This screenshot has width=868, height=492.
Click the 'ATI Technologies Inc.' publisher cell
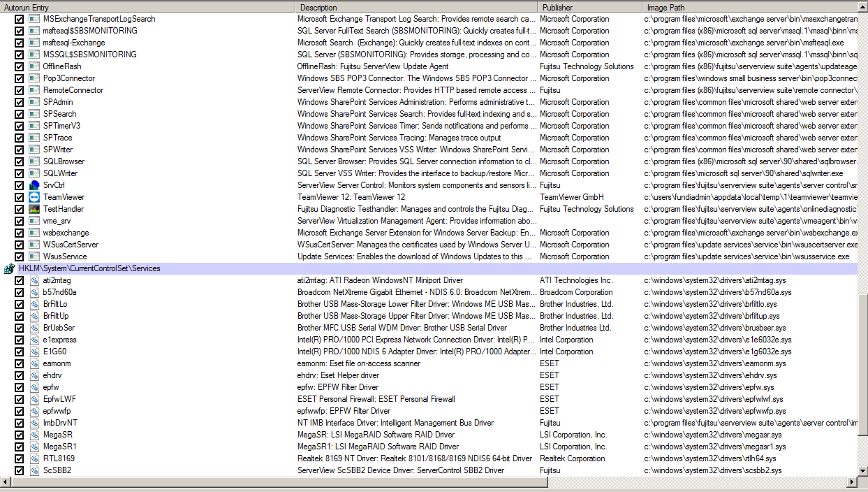[576, 280]
